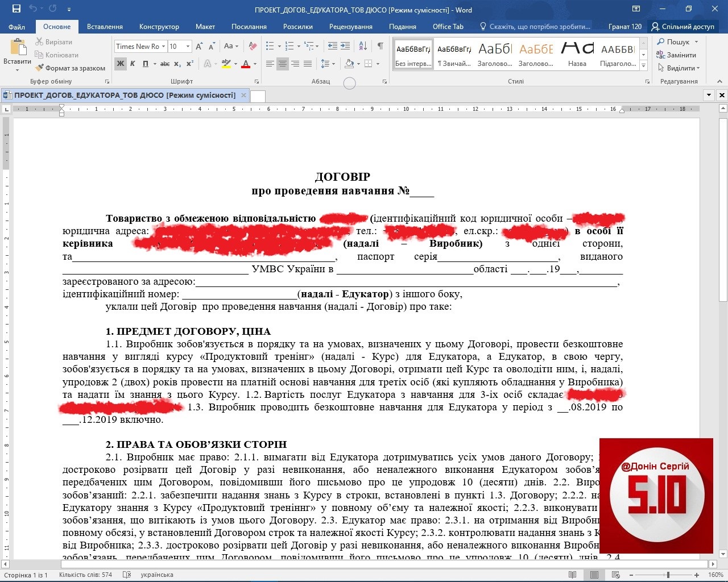Screen dimensions: 728x582
Task: Justify the paragraph text
Action: [x=308, y=64]
